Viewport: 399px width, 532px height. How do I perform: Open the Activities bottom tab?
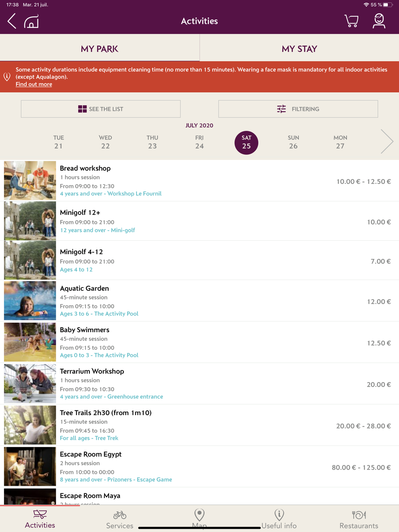(x=40, y=519)
